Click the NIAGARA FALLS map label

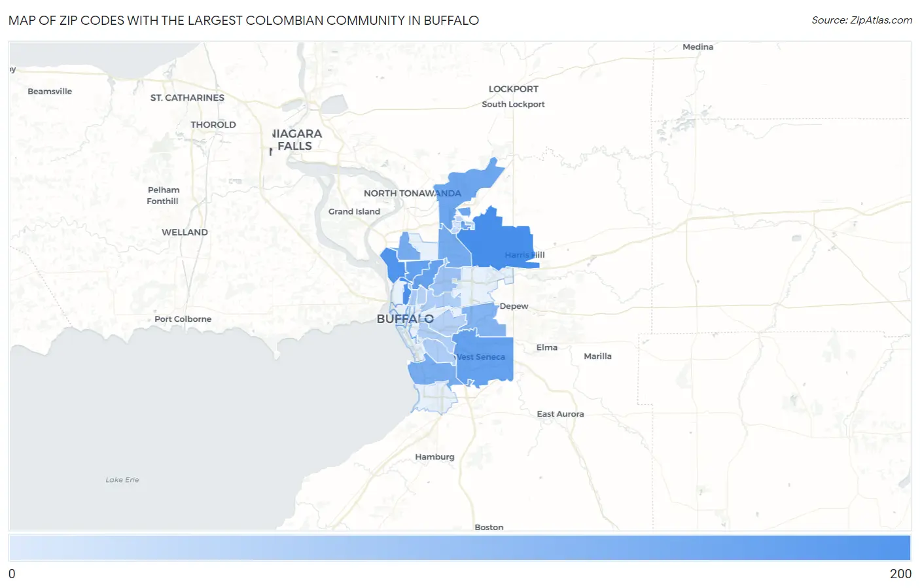point(296,140)
